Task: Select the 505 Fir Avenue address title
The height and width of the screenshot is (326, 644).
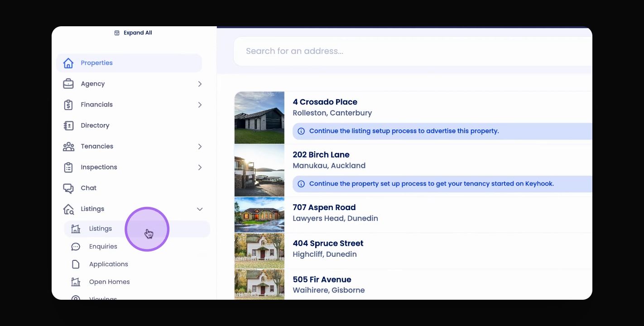Action: pos(322,279)
